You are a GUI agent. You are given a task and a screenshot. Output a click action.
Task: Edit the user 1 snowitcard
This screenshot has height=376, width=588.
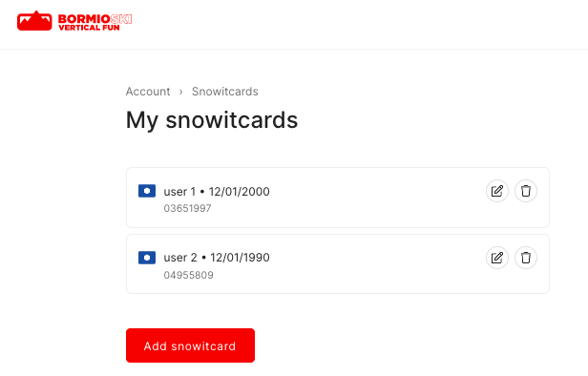click(497, 191)
